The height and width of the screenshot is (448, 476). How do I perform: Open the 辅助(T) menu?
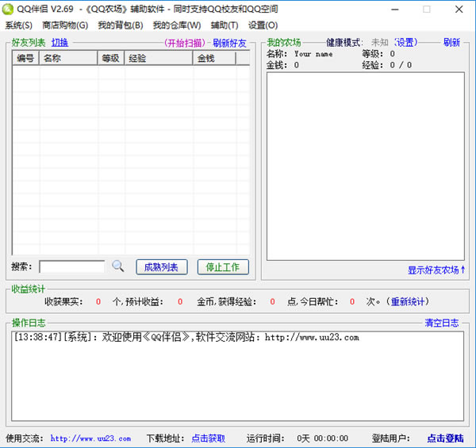(225, 25)
